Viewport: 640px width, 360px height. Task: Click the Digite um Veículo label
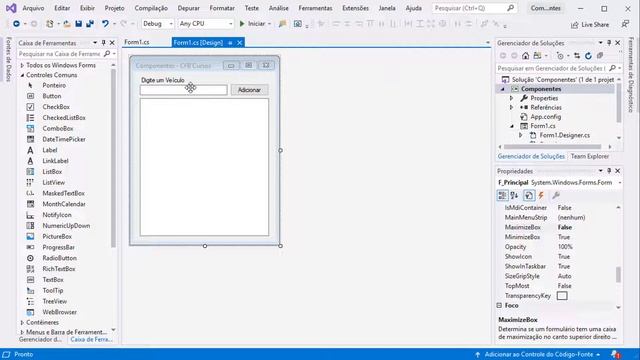pyautogui.click(x=162, y=80)
